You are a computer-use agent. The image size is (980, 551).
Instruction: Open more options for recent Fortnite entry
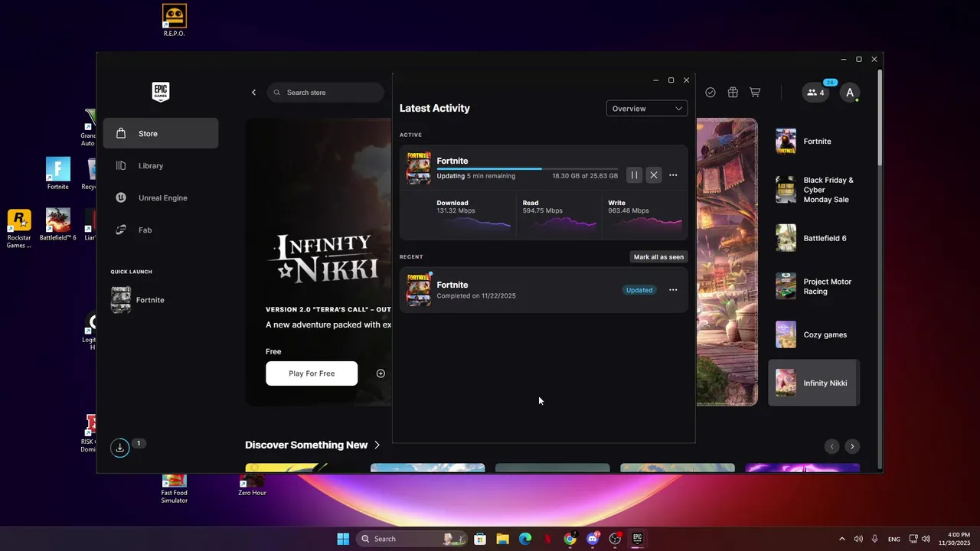(x=673, y=290)
